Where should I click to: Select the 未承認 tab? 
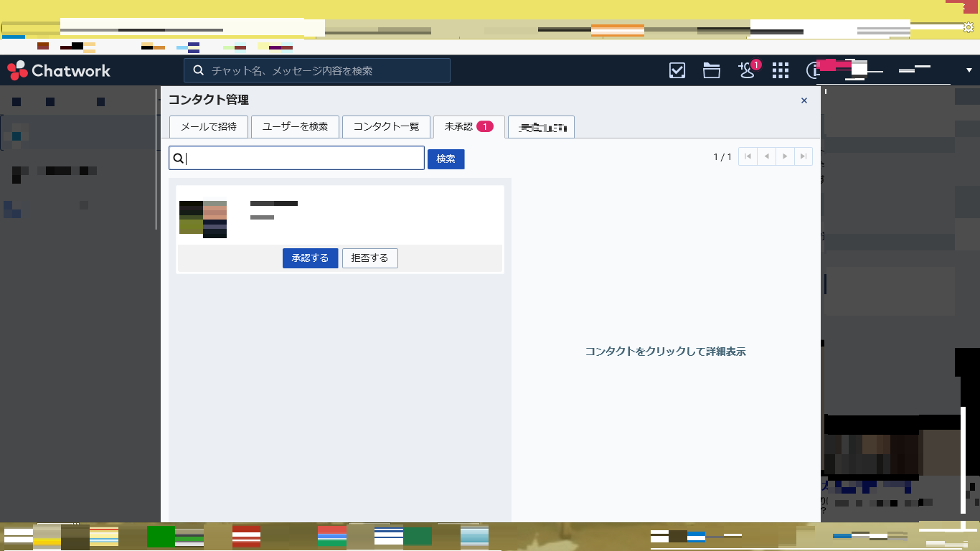pyautogui.click(x=468, y=127)
